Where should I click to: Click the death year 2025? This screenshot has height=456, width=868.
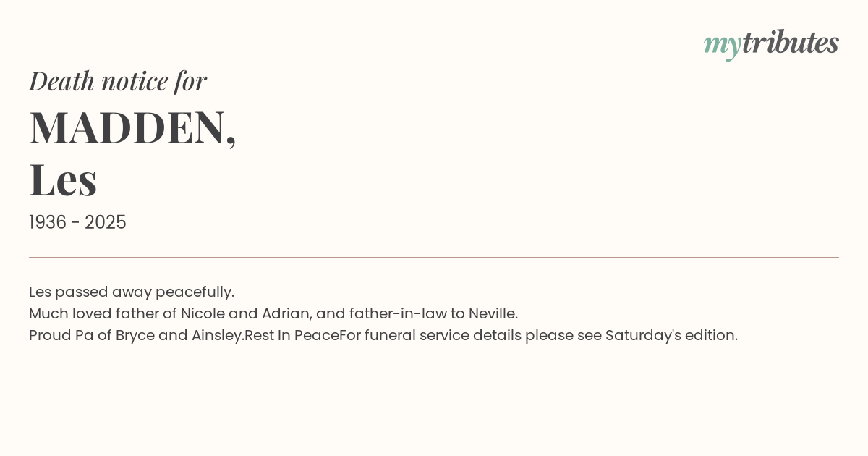pyautogui.click(x=106, y=222)
